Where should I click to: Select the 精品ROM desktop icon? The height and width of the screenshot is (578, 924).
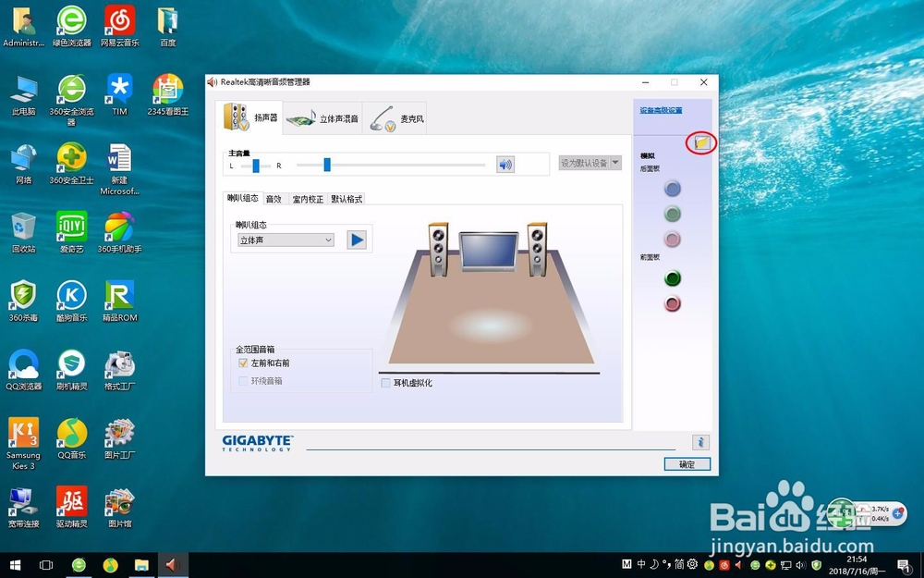[119, 301]
